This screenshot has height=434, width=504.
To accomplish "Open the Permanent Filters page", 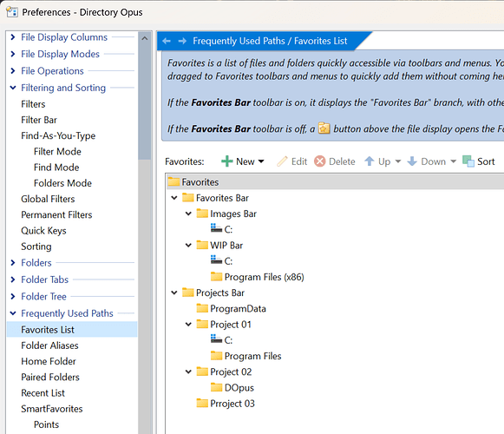I will coord(56,214).
